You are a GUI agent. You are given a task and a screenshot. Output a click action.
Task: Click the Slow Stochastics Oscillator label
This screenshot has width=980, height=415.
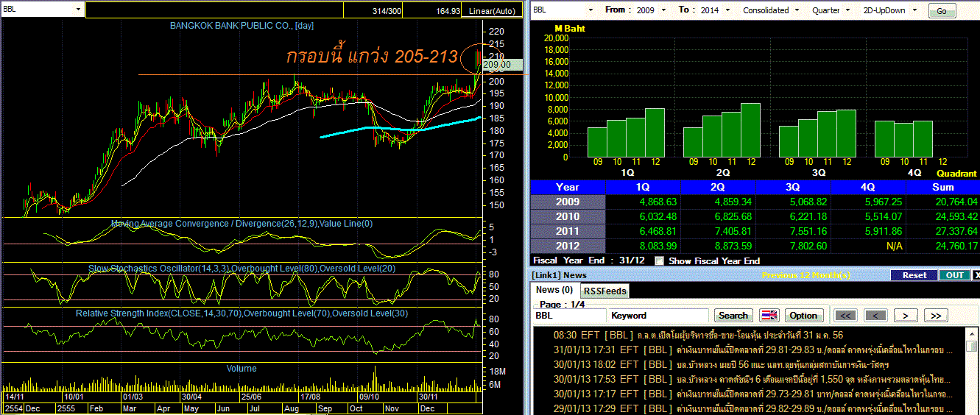(x=242, y=269)
